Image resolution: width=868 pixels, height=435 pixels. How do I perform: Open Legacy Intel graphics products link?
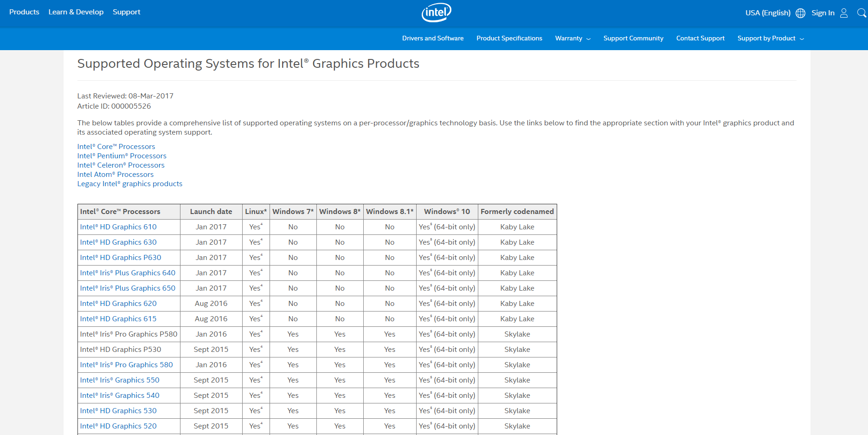[130, 184]
